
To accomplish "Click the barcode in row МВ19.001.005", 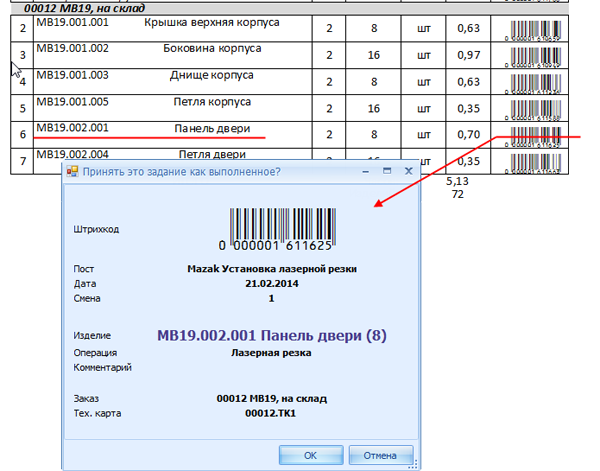I will (x=535, y=111).
